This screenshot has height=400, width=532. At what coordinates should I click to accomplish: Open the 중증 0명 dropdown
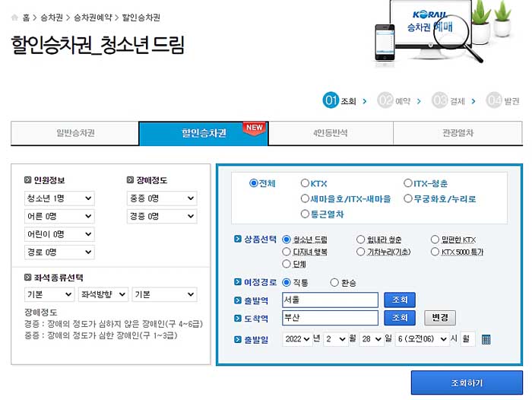coord(162,198)
